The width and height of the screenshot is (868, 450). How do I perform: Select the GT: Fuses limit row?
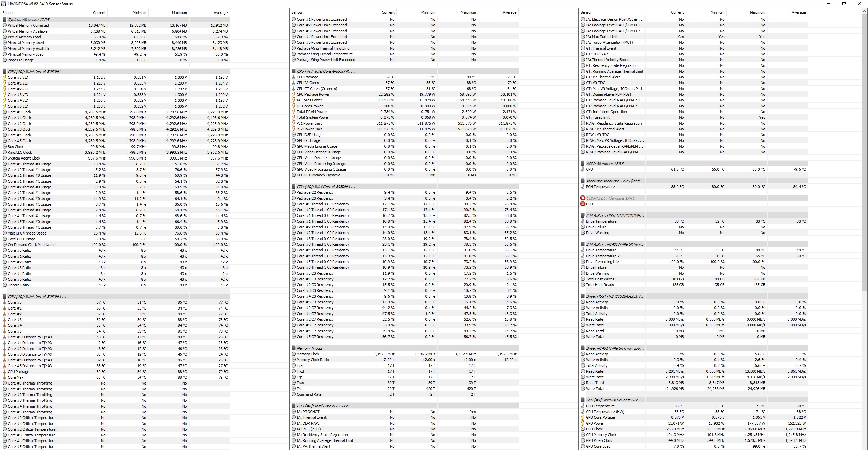point(694,117)
